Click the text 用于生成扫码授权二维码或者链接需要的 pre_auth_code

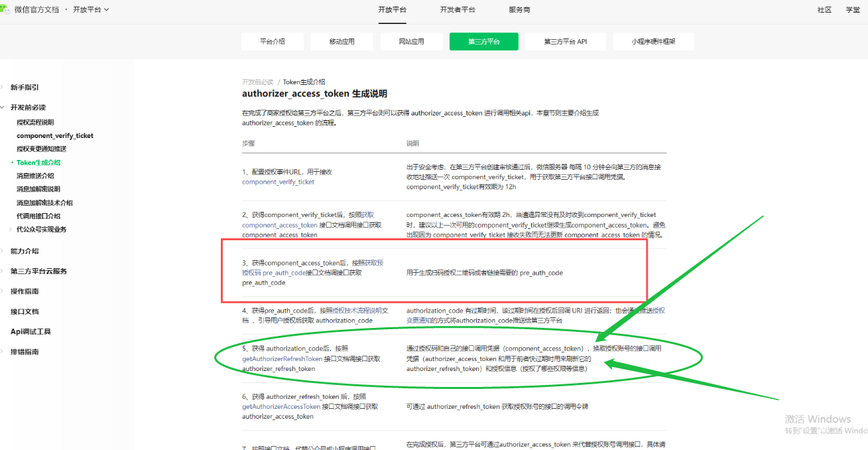click(485, 273)
